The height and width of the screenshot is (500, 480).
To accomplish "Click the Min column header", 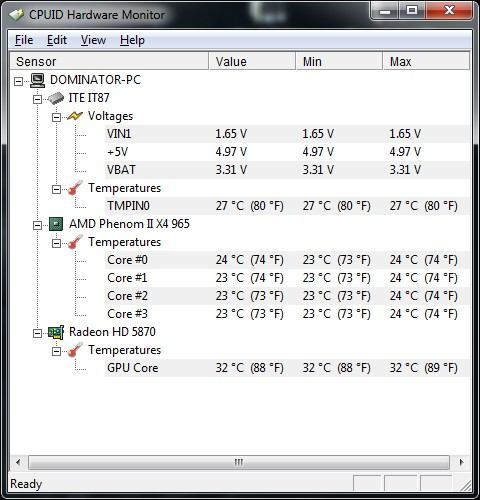I will click(x=339, y=61).
